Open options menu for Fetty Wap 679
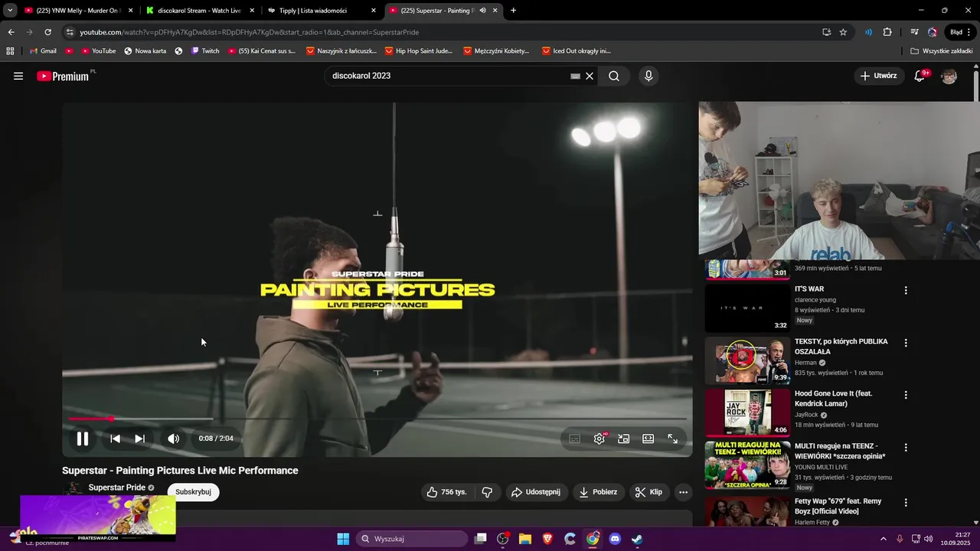980x551 pixels. 906,503
